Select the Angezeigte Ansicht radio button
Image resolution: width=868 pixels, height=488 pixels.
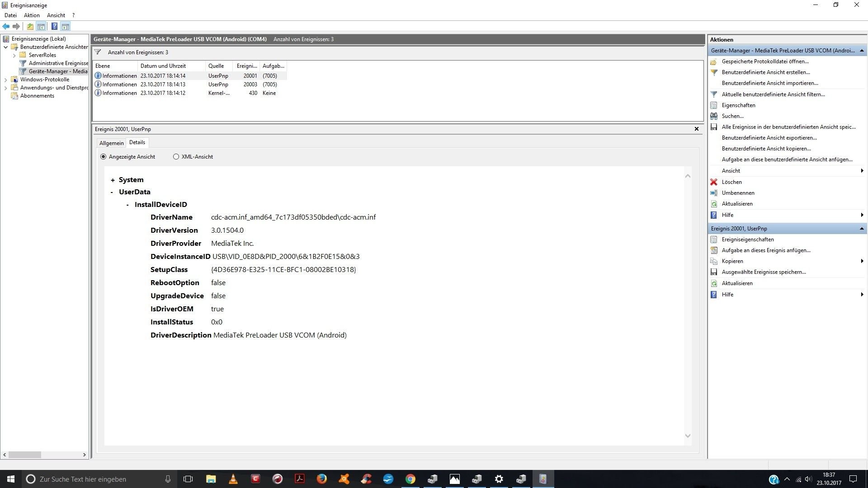(103, 156)
